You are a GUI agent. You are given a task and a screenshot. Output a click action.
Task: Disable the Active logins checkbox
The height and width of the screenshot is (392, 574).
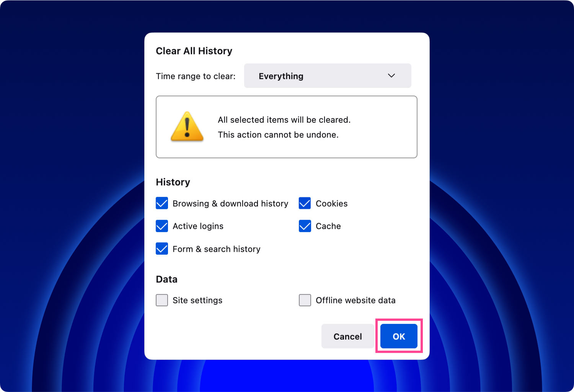[x=162, y=226]
